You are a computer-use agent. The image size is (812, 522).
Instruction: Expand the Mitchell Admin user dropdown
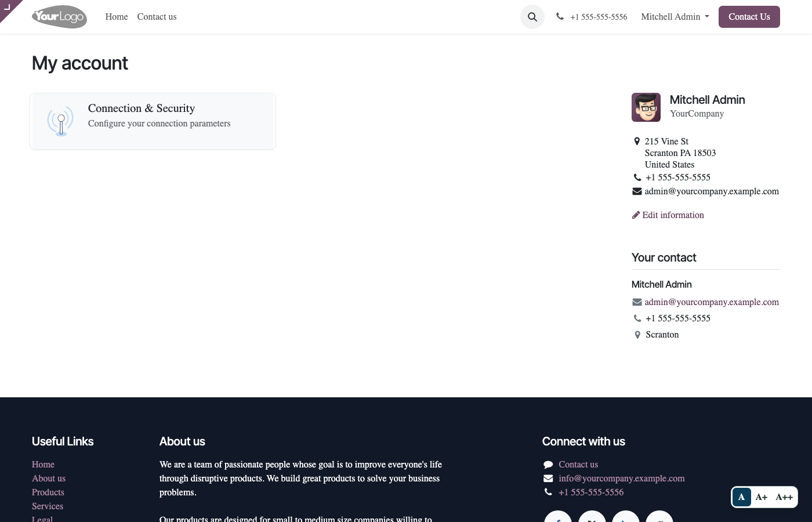coord(675,17)
